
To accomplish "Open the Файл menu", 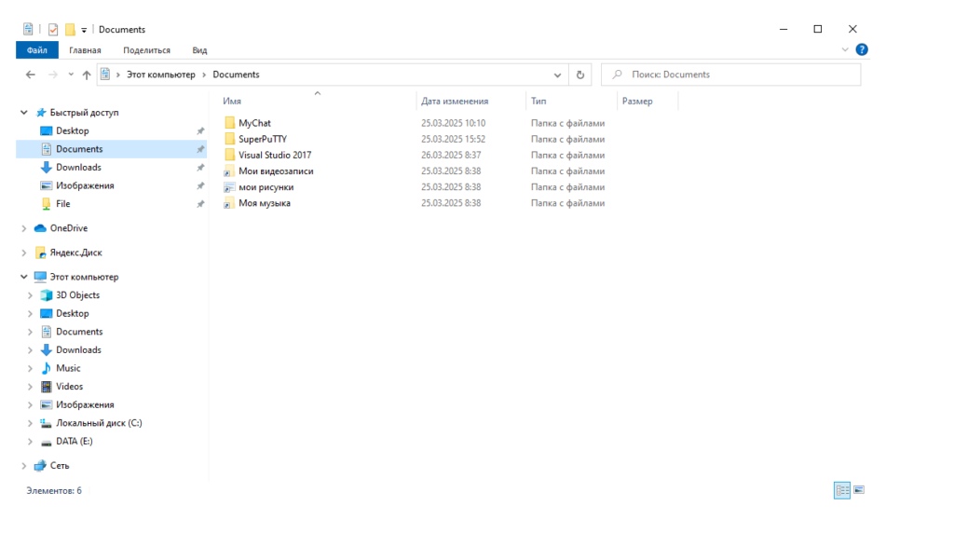I will 37,50.
